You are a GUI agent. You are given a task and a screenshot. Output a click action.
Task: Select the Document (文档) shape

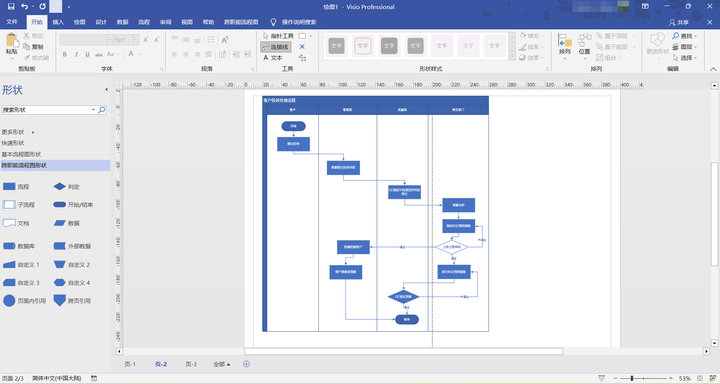(17, 223)
